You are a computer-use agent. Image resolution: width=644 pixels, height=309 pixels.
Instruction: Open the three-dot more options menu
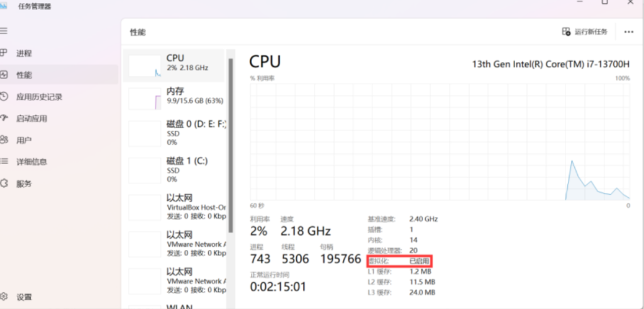pyautogui.click(x=628, y=31)
